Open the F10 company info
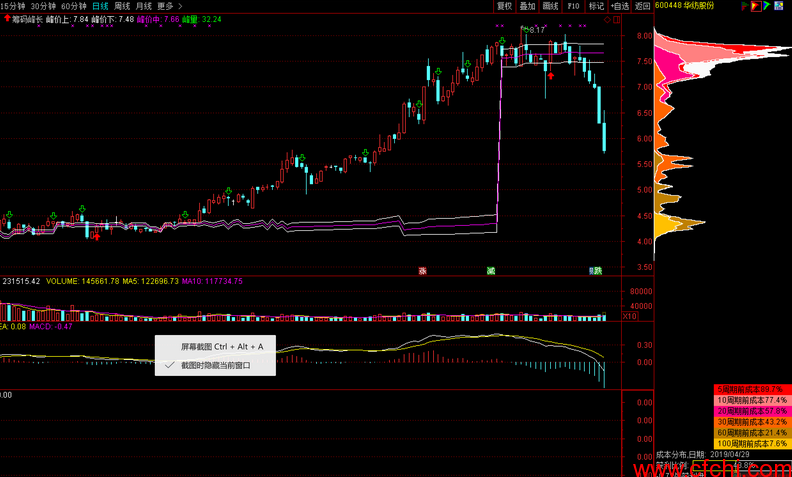Viewport: 792px width, 477px height. pyautogui.click(x=573, y=6)
